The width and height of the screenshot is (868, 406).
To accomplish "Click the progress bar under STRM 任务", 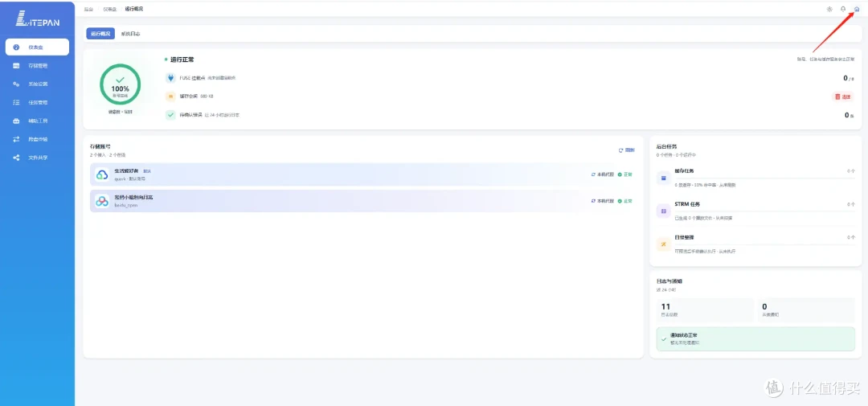I will (764, 211).
